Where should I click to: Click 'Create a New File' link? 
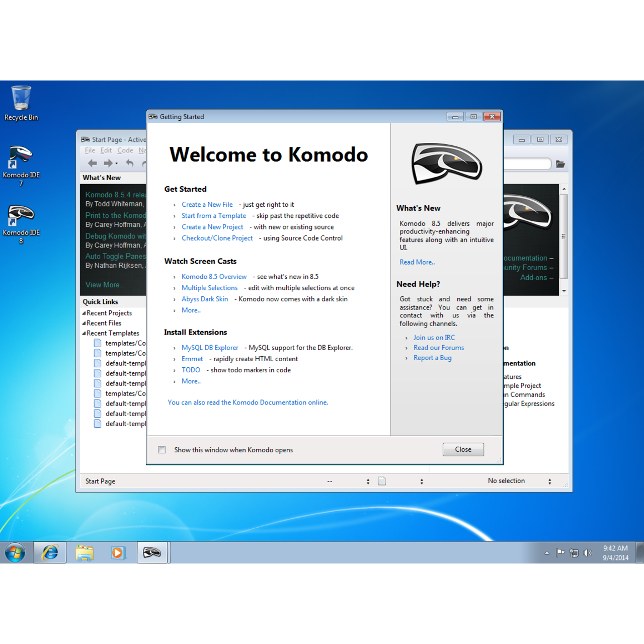pyautogui.click(x=207, y=205)
